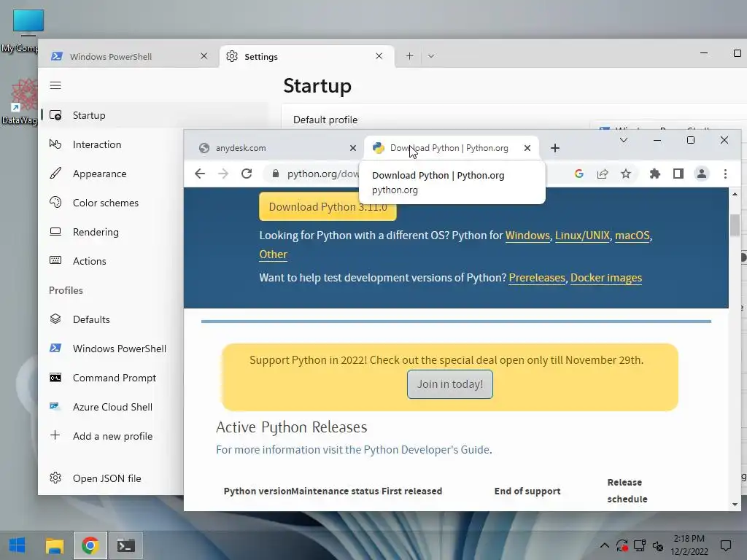
Task: Open the Windows download link
Action: pyautogui.click(x=527, y=236)
